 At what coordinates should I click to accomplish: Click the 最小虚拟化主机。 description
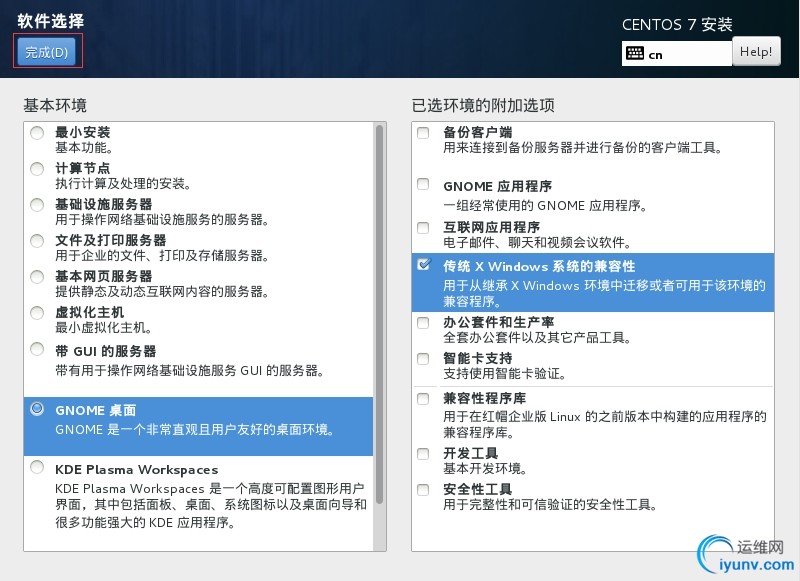click(104, 327)
